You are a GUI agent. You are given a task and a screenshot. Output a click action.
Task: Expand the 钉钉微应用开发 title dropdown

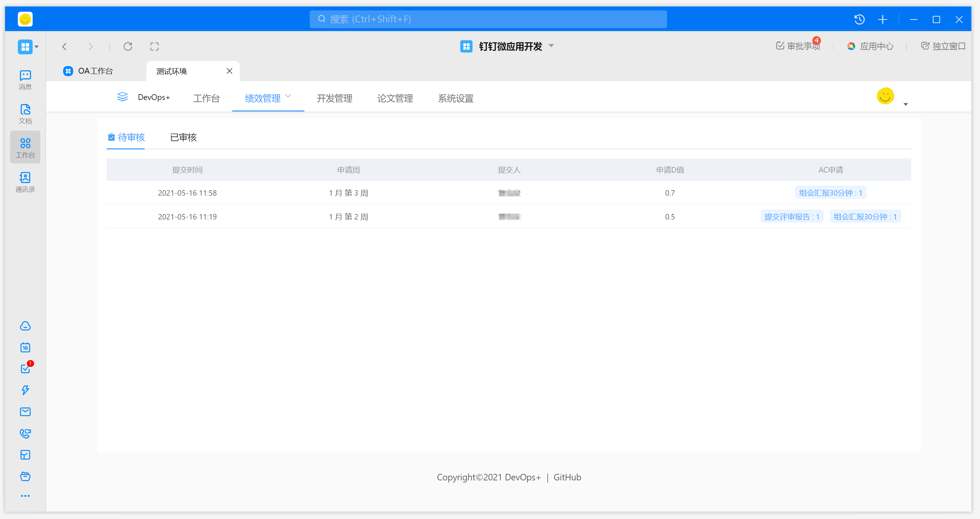[551, 46]
